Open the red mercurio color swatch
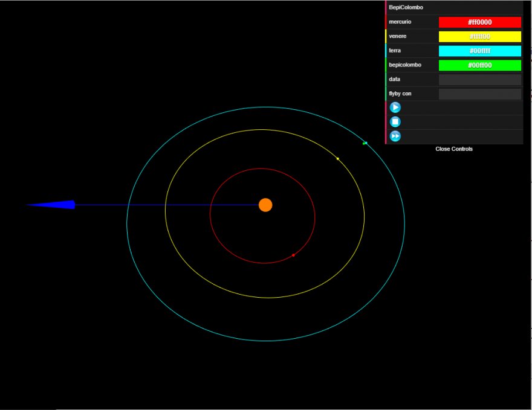 pyautogui.click(x=479, y=22)
